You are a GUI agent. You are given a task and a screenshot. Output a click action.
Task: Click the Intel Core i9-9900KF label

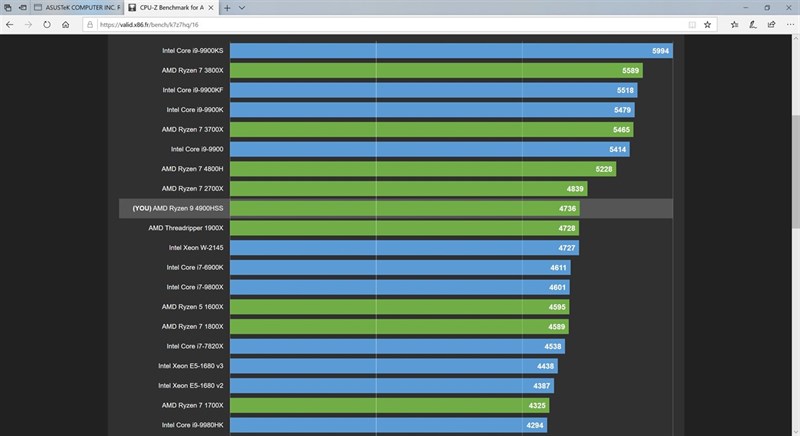193,90
